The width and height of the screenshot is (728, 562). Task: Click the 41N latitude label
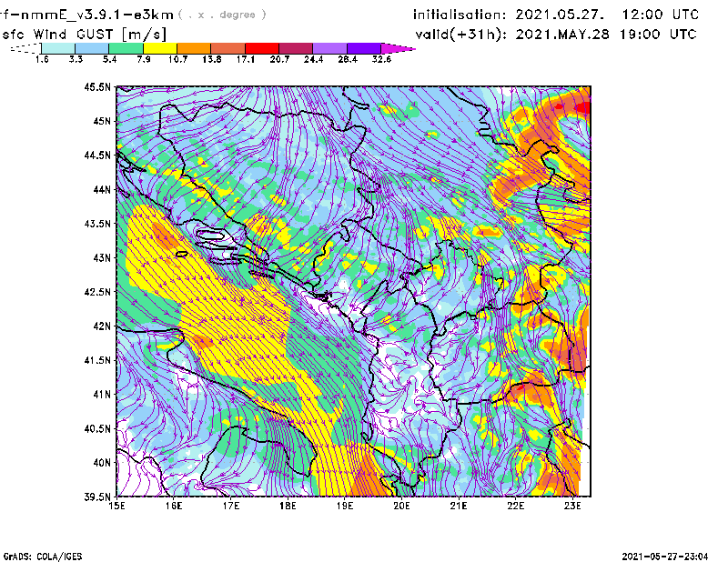pos(102,395)
